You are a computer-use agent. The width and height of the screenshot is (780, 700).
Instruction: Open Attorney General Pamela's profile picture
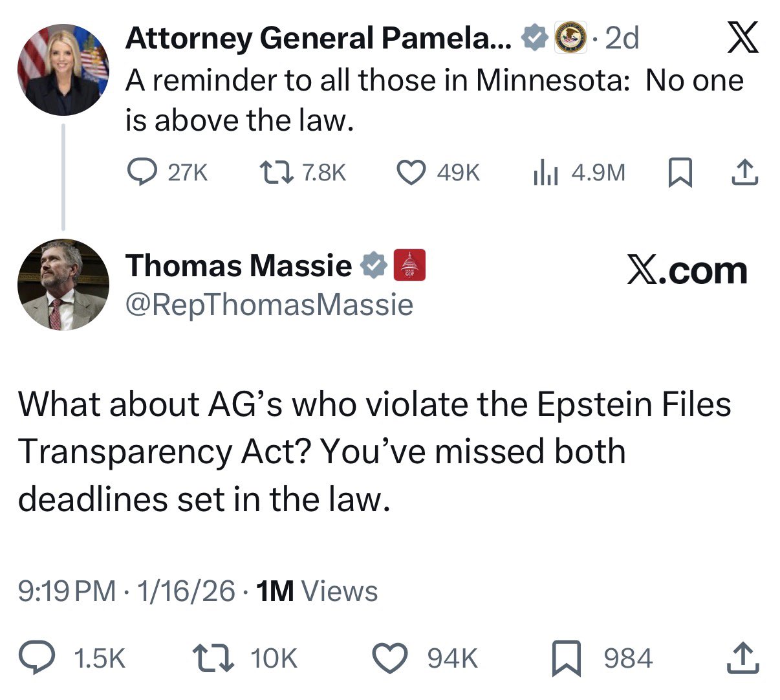(x=63, y=70)
